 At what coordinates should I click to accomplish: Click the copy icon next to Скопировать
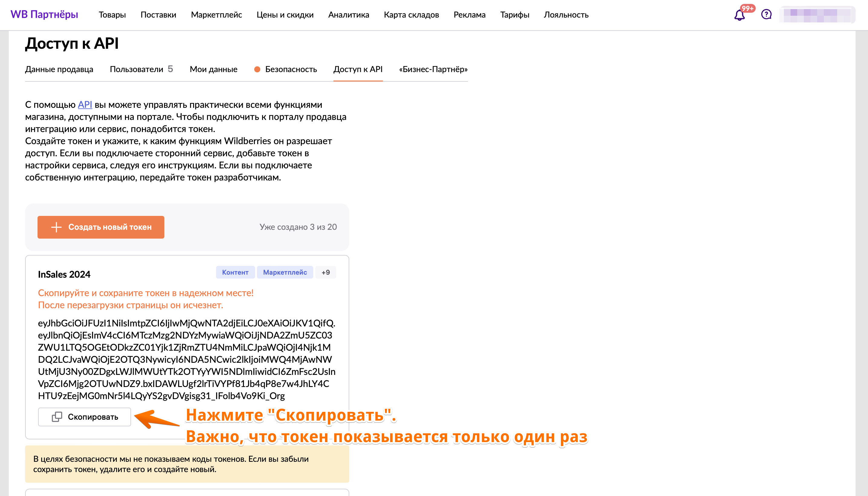[x=57, y=417]
